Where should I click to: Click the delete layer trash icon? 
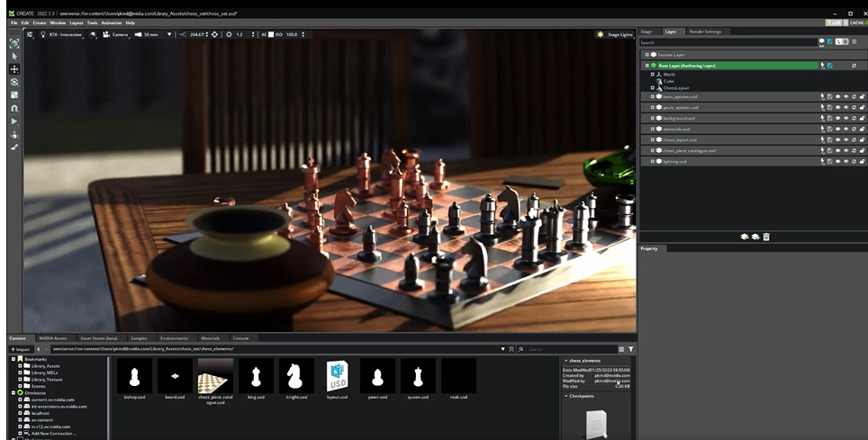[x=766, y=237]
